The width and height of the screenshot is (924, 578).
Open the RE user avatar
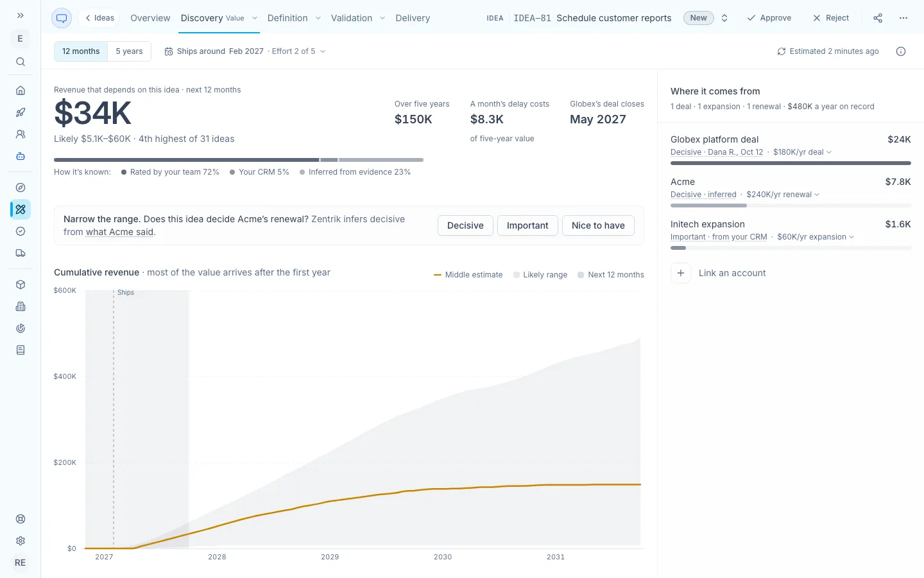coord(21,563)
